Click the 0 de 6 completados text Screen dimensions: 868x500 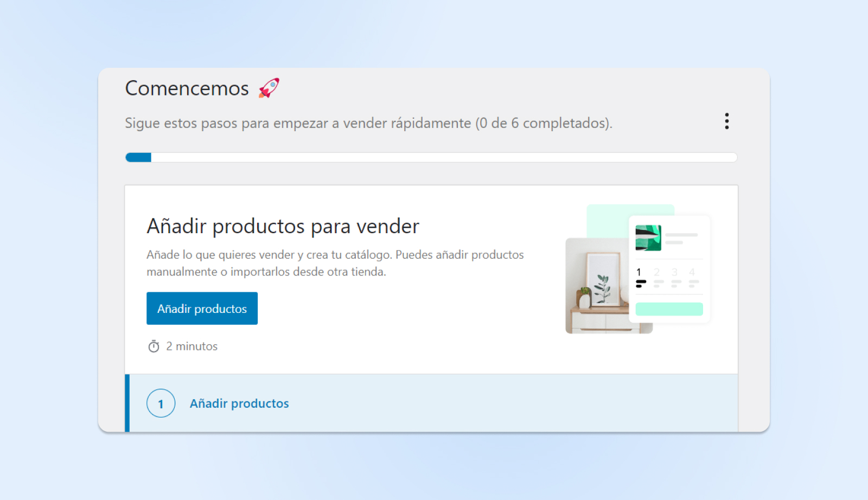click(x=544, y=123)
